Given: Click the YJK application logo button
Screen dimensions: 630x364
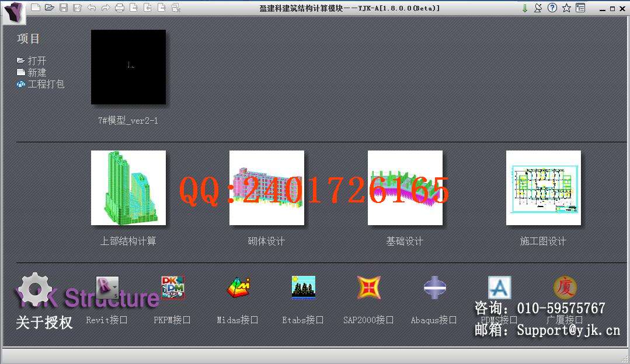Looking at the screenshot, I should [x=15, y=12].
